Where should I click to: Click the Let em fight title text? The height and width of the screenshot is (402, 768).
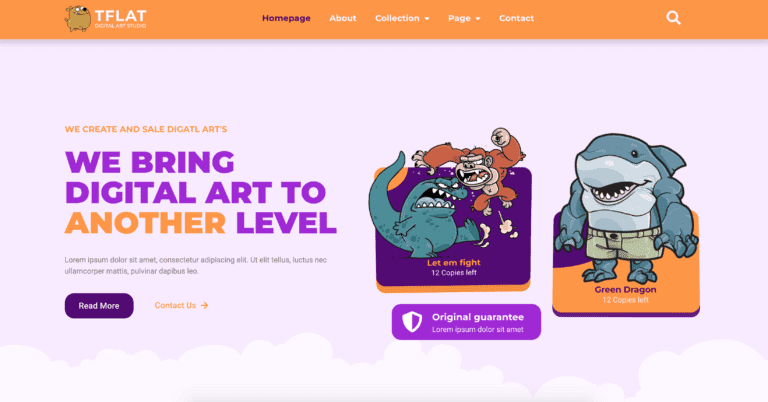click(454, 262)
